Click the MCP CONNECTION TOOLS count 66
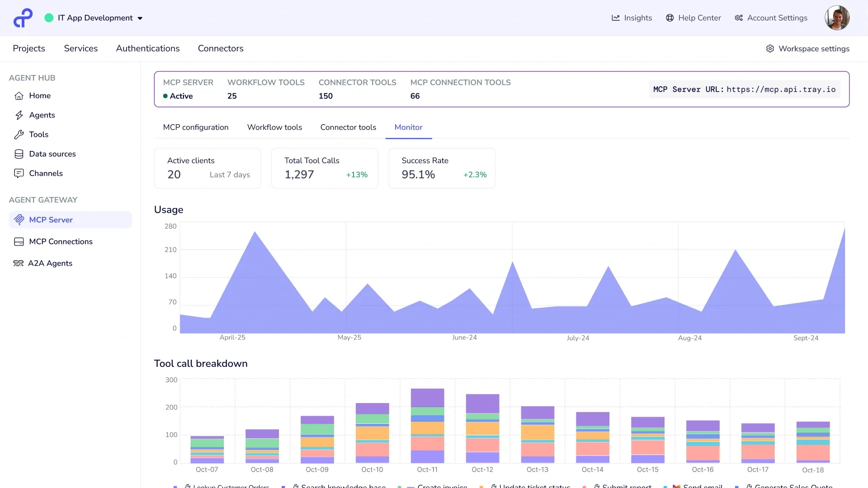Image resolution: width=868 pixels, height=488 pixels. point(415,96)
